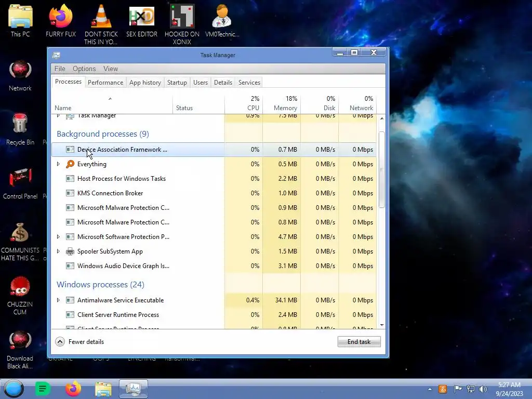This screenshot has width=532, height=399.
Task: Open the View menu
Action: point(111,69)
